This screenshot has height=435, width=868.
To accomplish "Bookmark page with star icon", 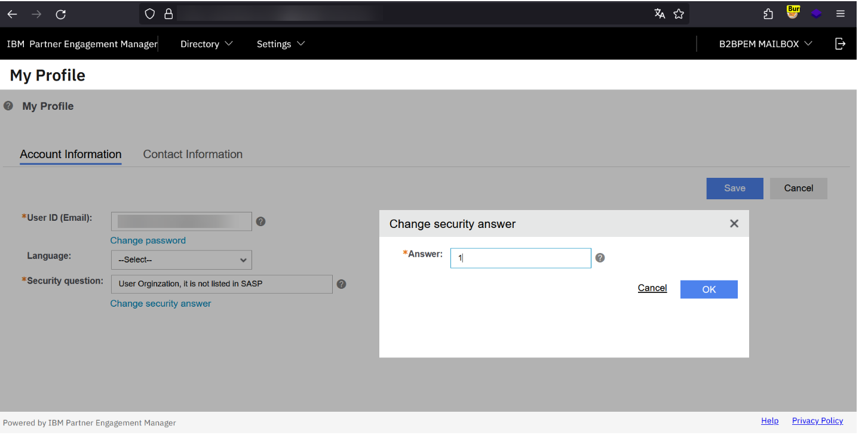I will tap(679, 14).
